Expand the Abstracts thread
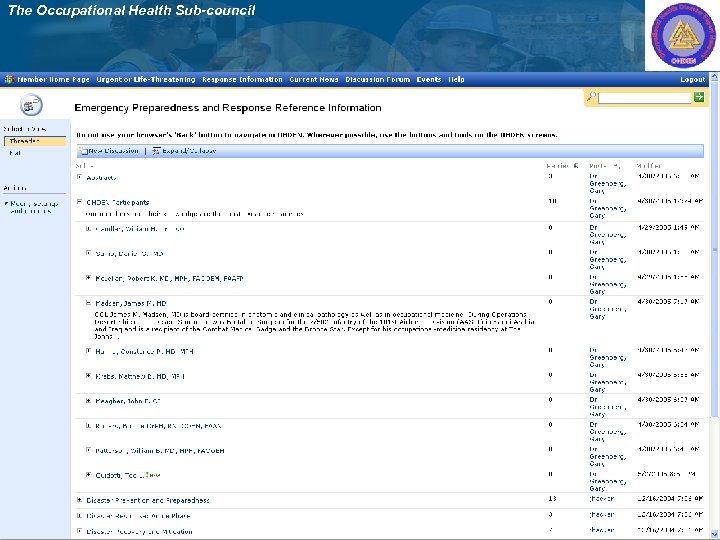720x540 pixels. 79,177
